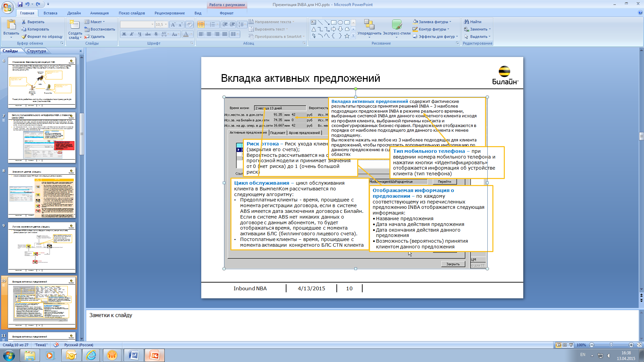This screenshot has width=644, height=362.
Task: Open Выделить select dropdown
Action: [477, 37]
